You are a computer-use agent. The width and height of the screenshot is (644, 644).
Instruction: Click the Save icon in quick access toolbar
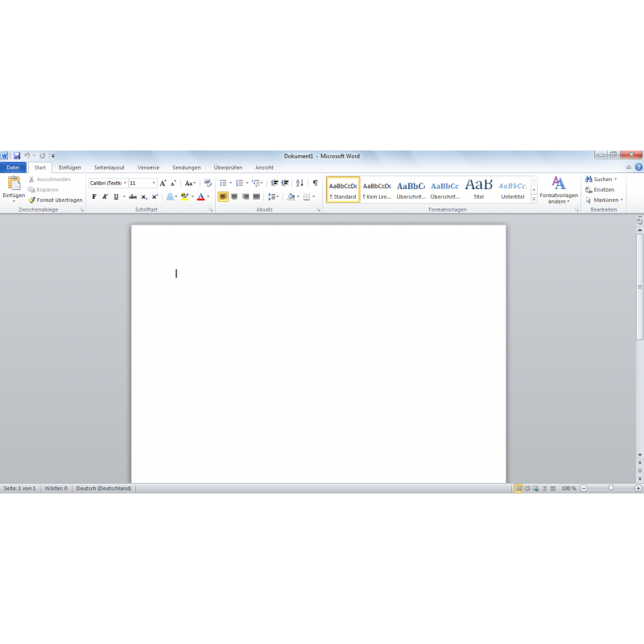coord(16,155)
